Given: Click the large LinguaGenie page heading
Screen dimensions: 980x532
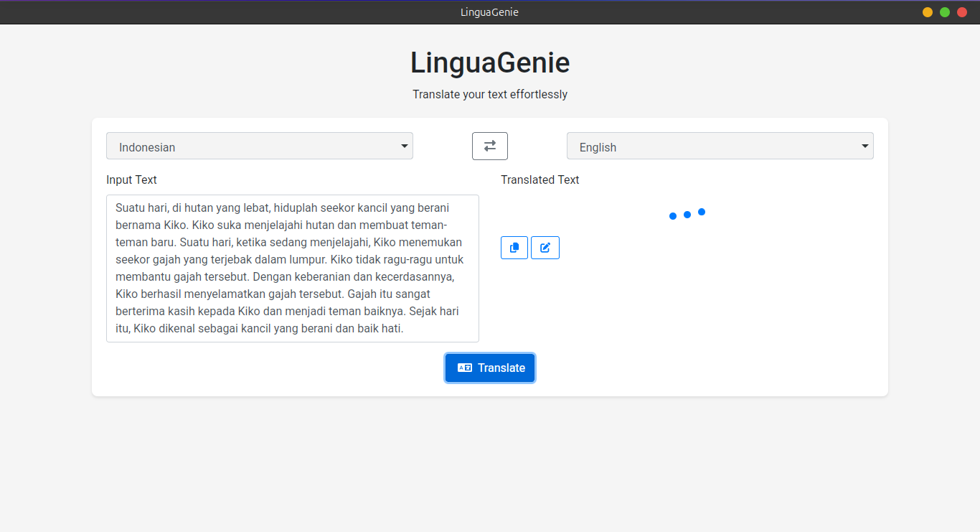Looking at the screenshot, I should 490,62.
